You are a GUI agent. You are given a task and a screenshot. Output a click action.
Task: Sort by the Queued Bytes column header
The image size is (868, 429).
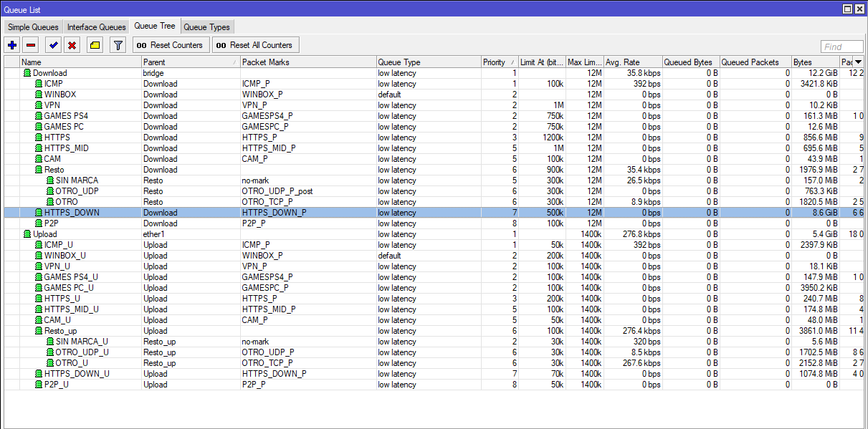[691, 62]
